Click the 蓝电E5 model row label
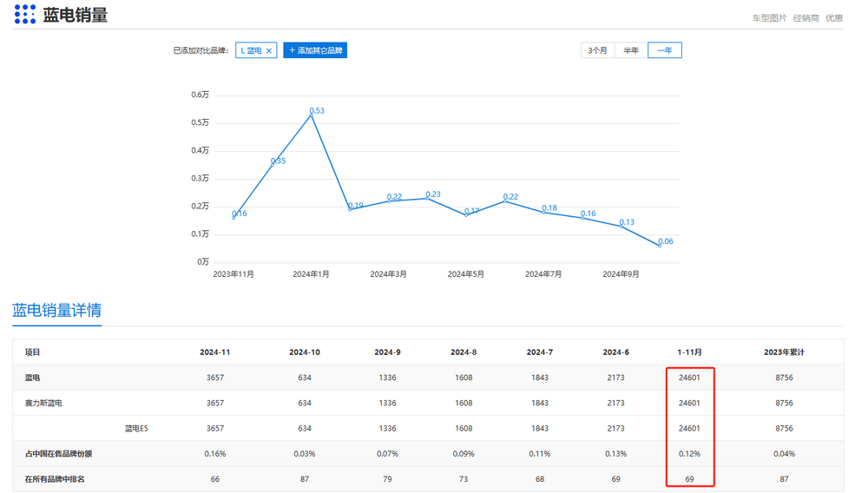This screenshot has height=493, width=868. (136, 428)
